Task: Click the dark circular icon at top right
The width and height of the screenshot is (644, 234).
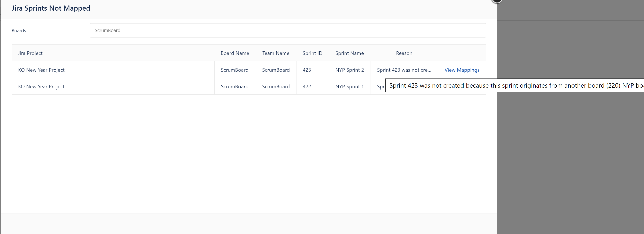Action: point(497,1)
